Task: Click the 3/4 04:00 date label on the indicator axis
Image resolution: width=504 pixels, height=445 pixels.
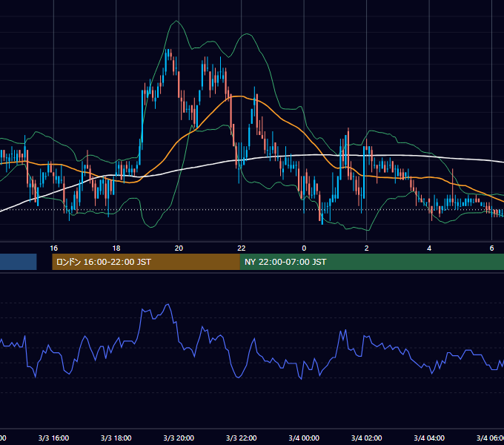Action: tap(429, 438)
